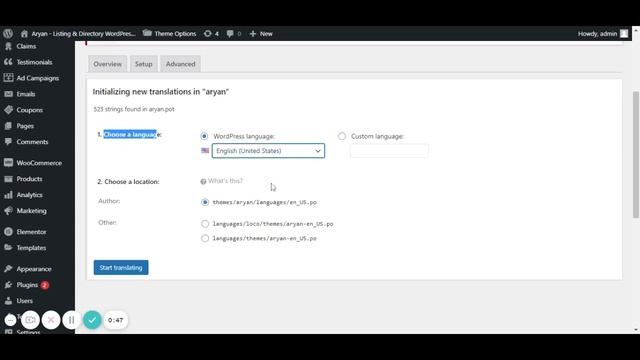Focus the Custom language text field

click(389, 151)
